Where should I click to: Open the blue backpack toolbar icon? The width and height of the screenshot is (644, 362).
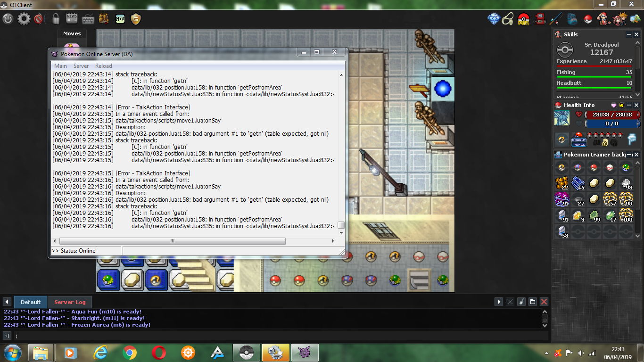(x=572, y=19)
